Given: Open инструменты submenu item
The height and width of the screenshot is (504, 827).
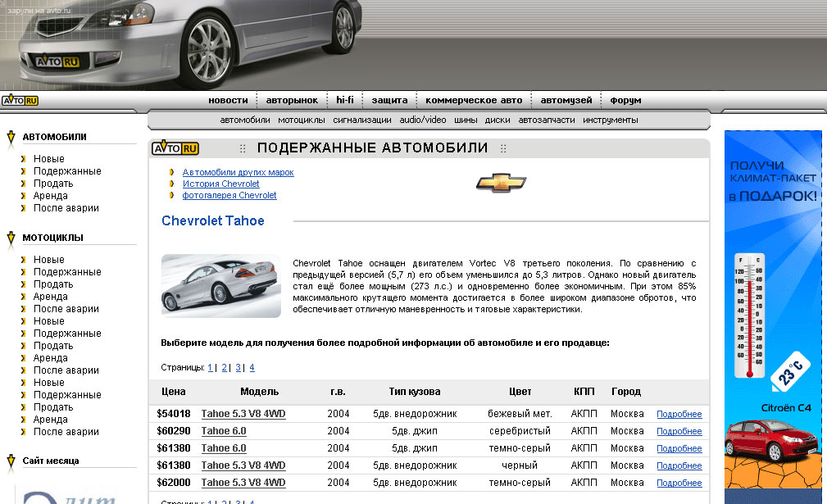Looking at the screenshot, I should [611, 120].
